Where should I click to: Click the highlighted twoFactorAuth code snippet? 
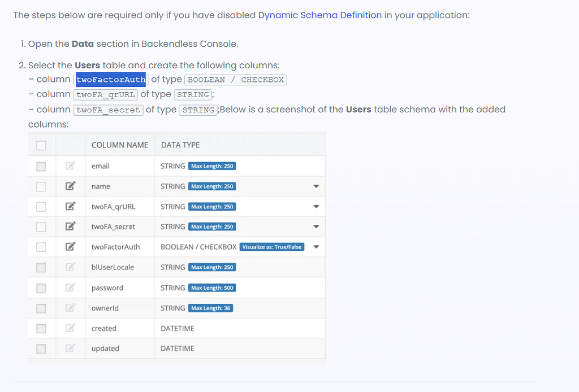click(x=111, y=80)
